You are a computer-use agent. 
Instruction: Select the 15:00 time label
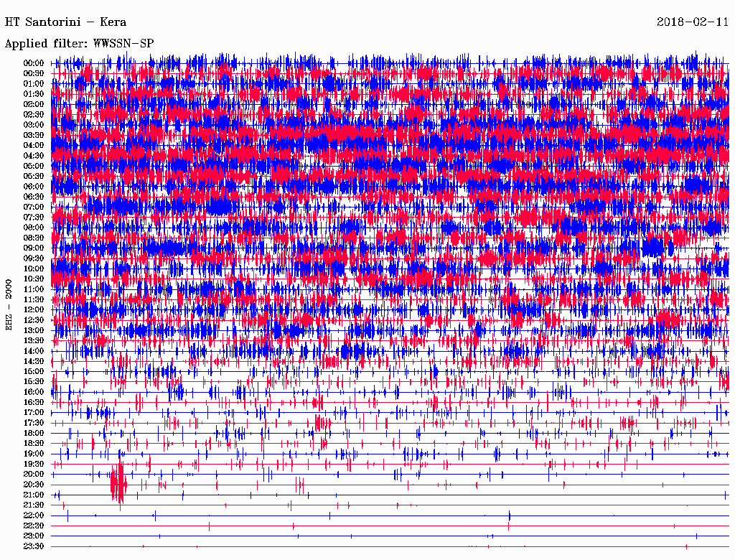33,371
